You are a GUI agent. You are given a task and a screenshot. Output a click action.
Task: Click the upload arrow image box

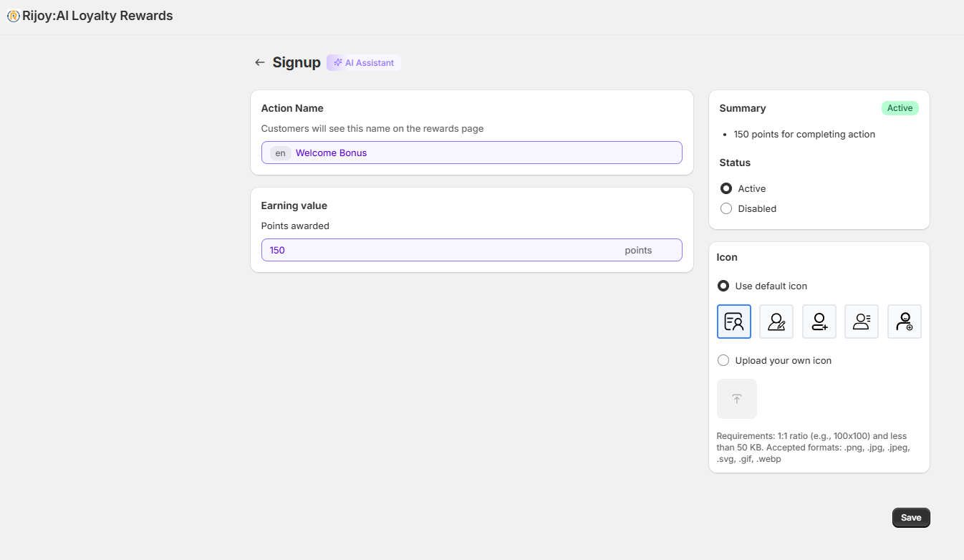[736, 399]
